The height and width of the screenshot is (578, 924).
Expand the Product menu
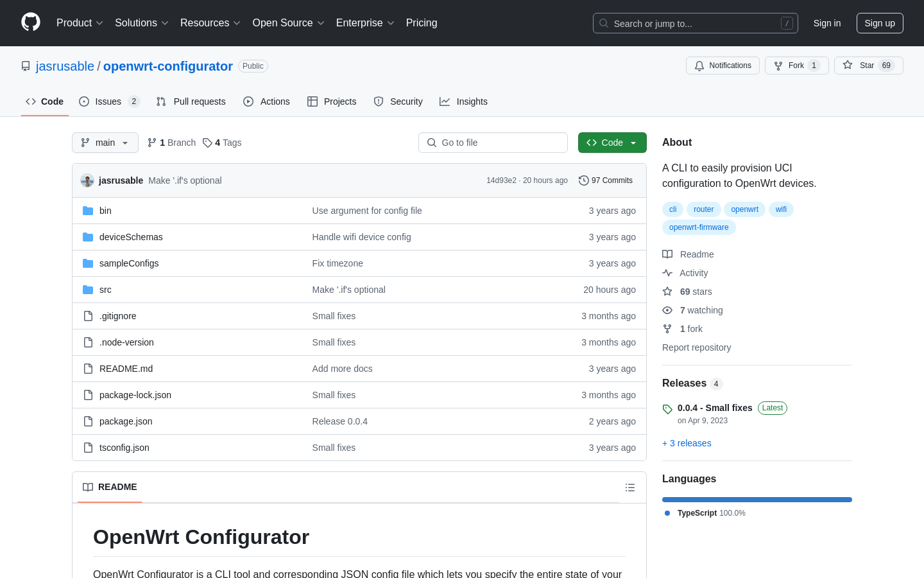(80, 23)
